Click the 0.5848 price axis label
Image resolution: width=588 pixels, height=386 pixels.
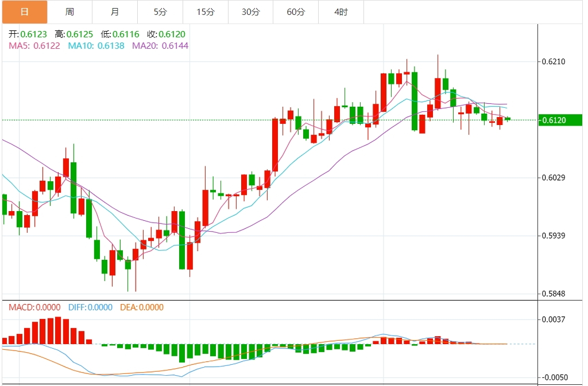(554, 294)
